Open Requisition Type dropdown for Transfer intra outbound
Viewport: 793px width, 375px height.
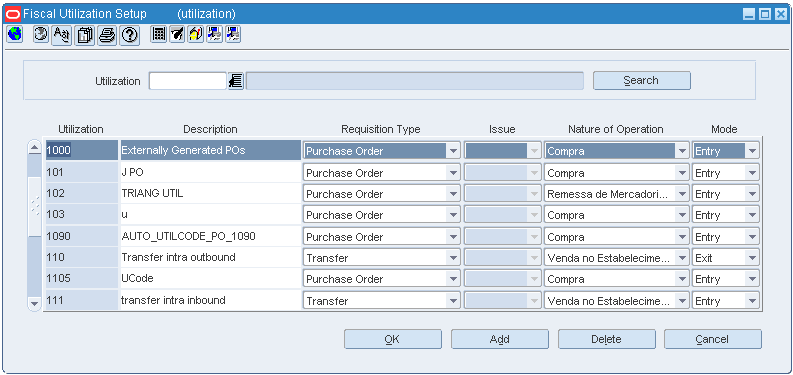(x=453, y=258)
